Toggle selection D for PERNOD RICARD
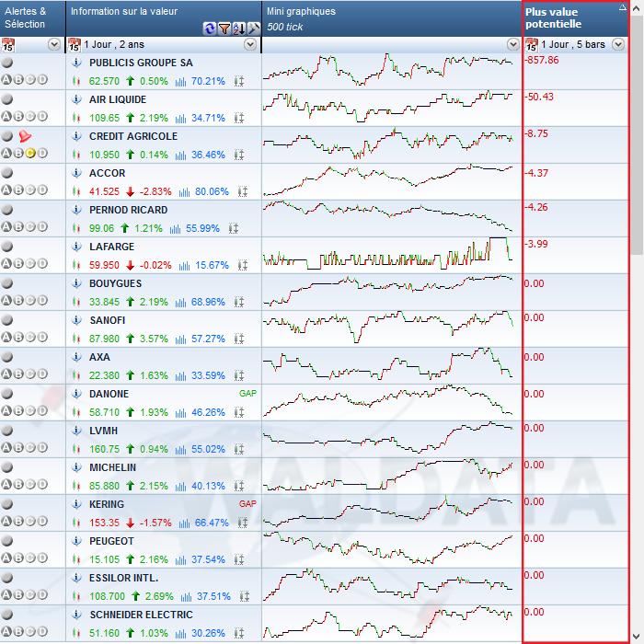The image size is (644, 644). click(42, 226)
